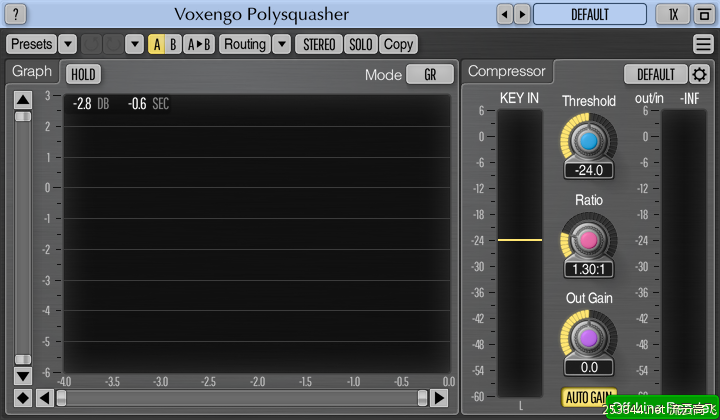Open the window size settings icon
This screenshot has height=420, width=720.
coord(704,14)
